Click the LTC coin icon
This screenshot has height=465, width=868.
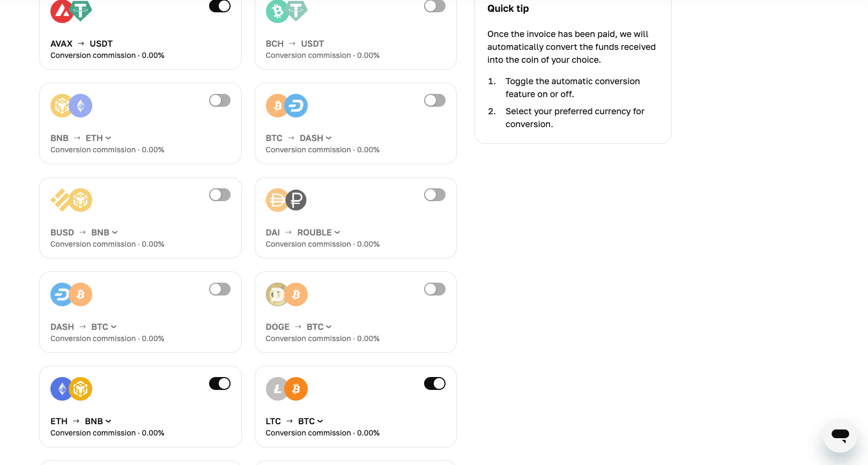click(x=277, y=389)
